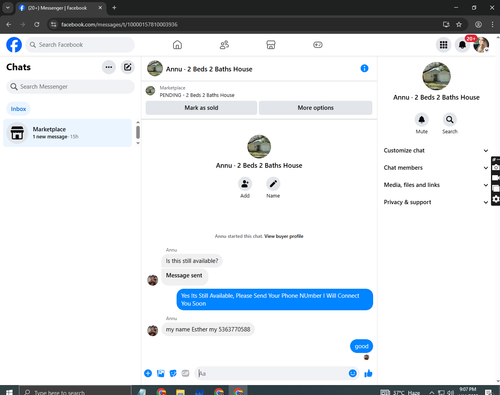Image resolution: width=500 pixels, height=395 pixels.
Task: Select the 'Is this still available?' message
Action: pos(192,261)
